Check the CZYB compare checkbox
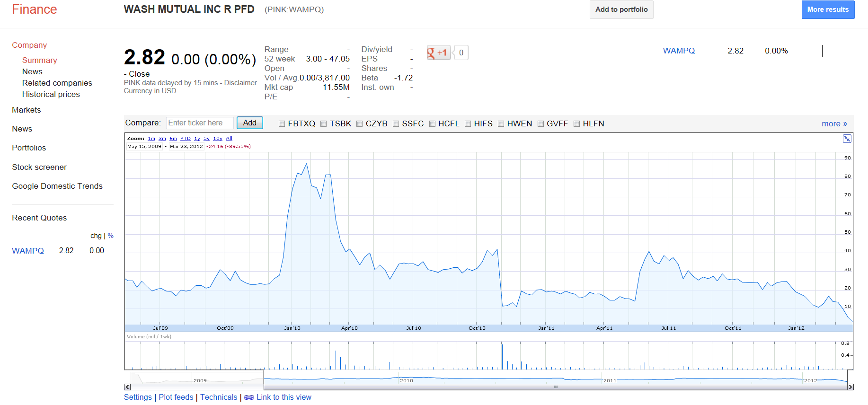Viewport: 868px width, 405px height. pos(360,124)
